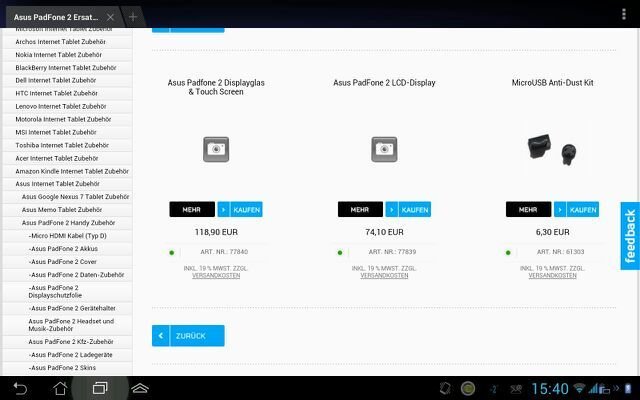Open VERSANDKOSTEN link under 118,90 EUR item
Viewport: 640px width, 400px height.
pyautogui.click(x=216, y=276)
